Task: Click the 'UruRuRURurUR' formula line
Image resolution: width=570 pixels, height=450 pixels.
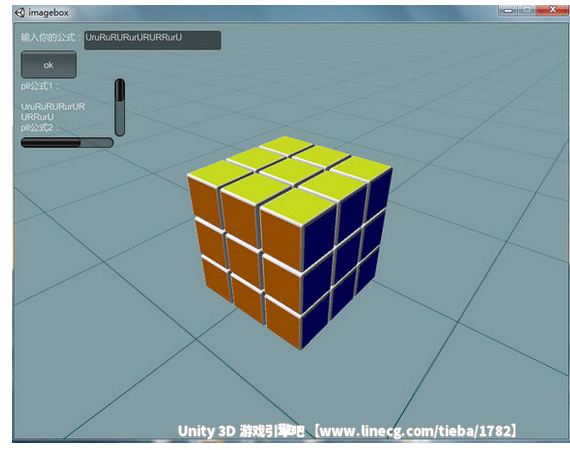Action: coord(53,107)
